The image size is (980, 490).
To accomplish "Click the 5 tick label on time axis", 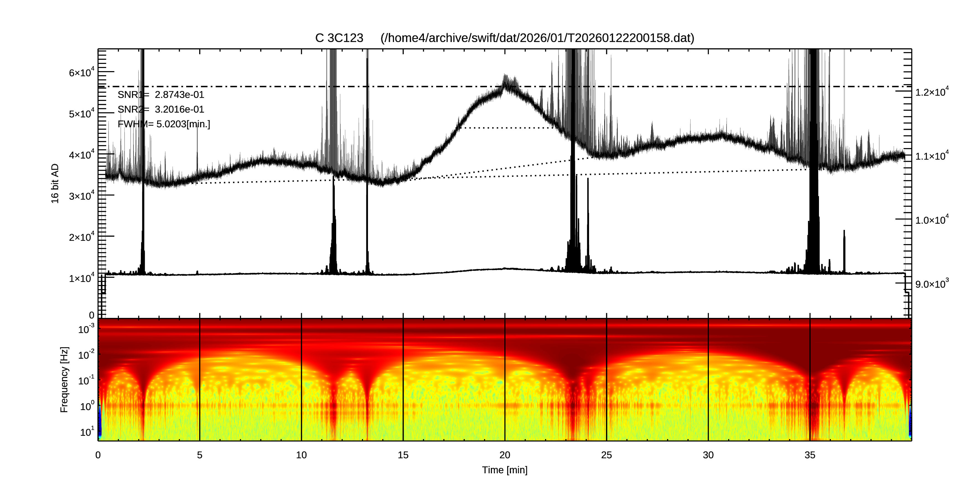I will (199, 455).
